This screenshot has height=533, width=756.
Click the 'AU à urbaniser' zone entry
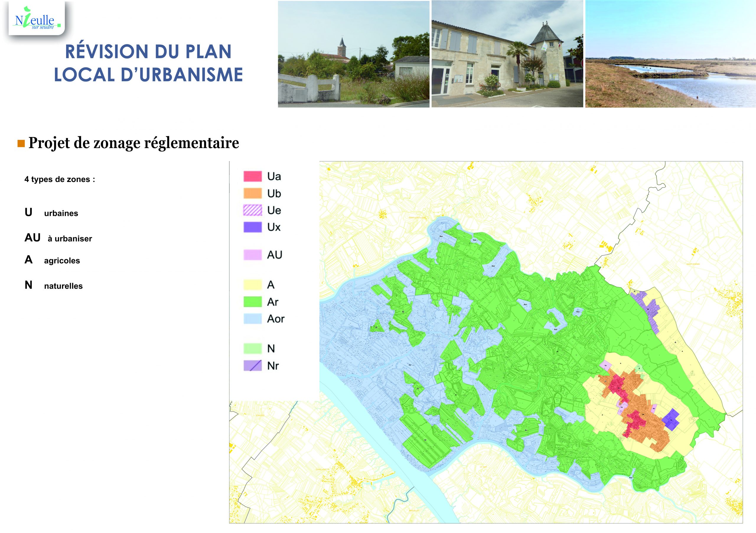(58, 238)
